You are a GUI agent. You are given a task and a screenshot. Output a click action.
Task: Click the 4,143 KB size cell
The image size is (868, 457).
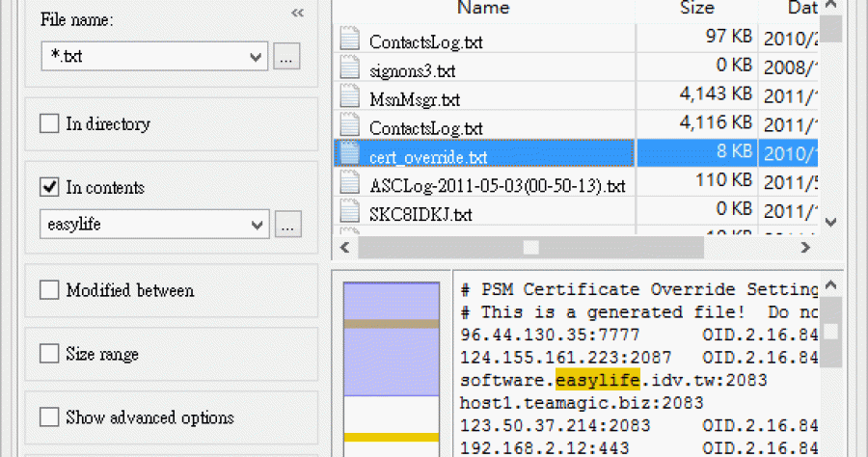716,94
